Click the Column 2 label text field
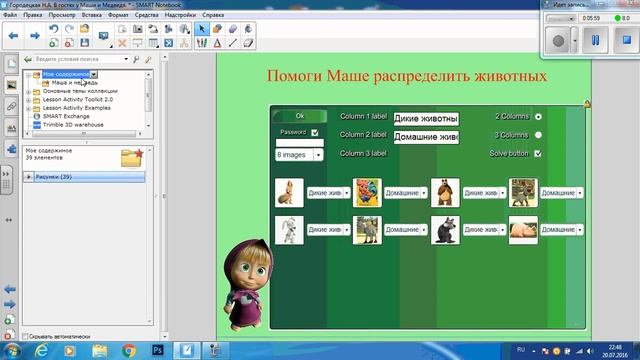The width and height of the screenshot is (640, 360). pos(426,137)
